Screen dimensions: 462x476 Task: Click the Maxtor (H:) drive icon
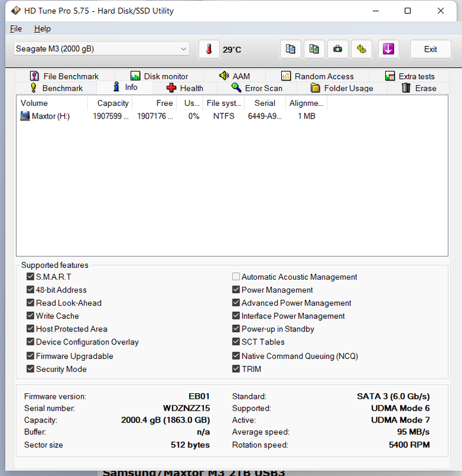[x=25, y=116]
